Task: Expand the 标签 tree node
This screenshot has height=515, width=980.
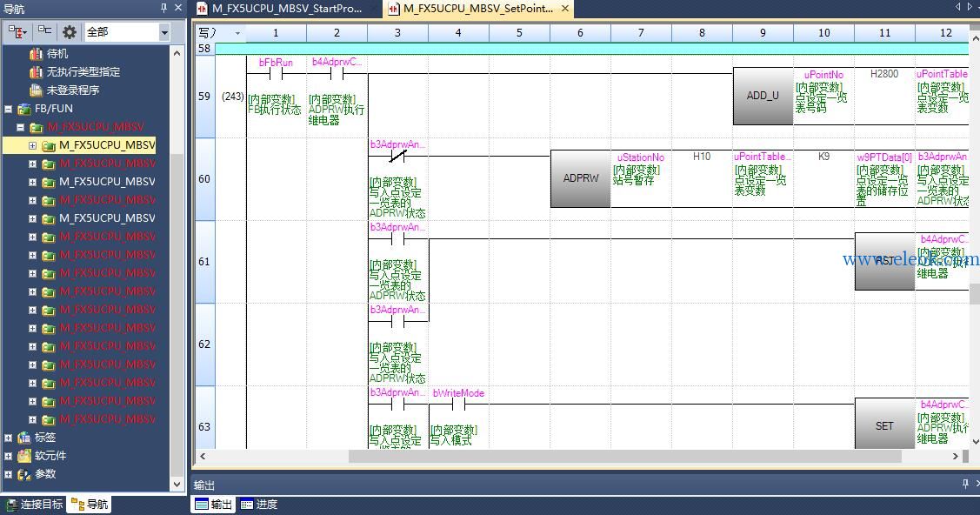Action: tap(8, 438)
